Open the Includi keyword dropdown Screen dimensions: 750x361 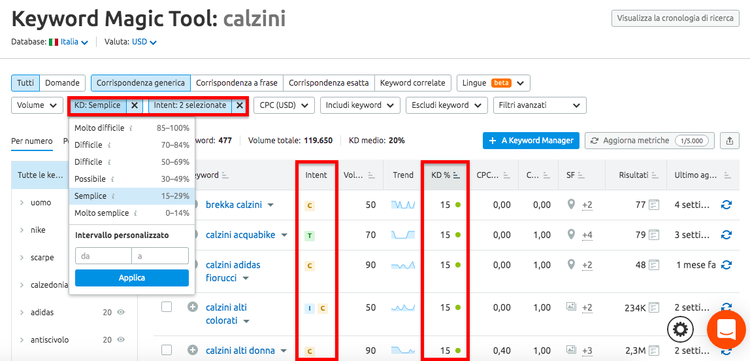360,105
